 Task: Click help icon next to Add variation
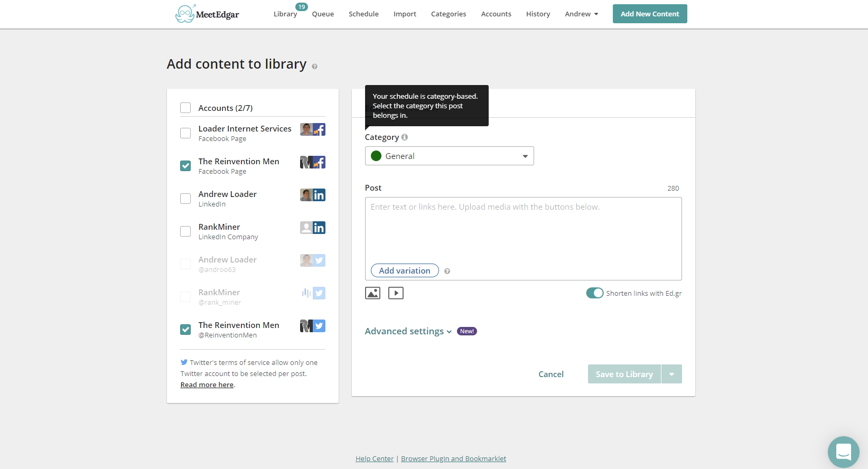(x=447, y=271)
